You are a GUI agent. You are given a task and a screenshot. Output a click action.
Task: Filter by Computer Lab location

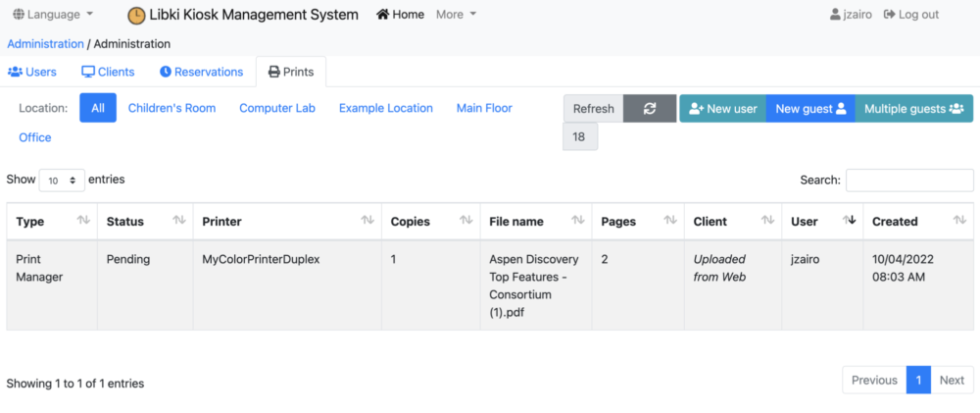coord(277,108)
